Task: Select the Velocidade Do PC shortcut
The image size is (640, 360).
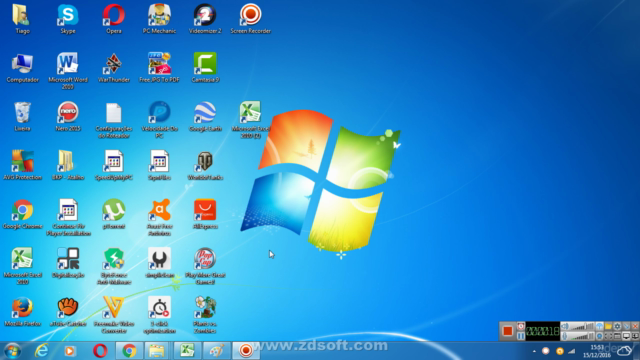Action: pos(159,120)
